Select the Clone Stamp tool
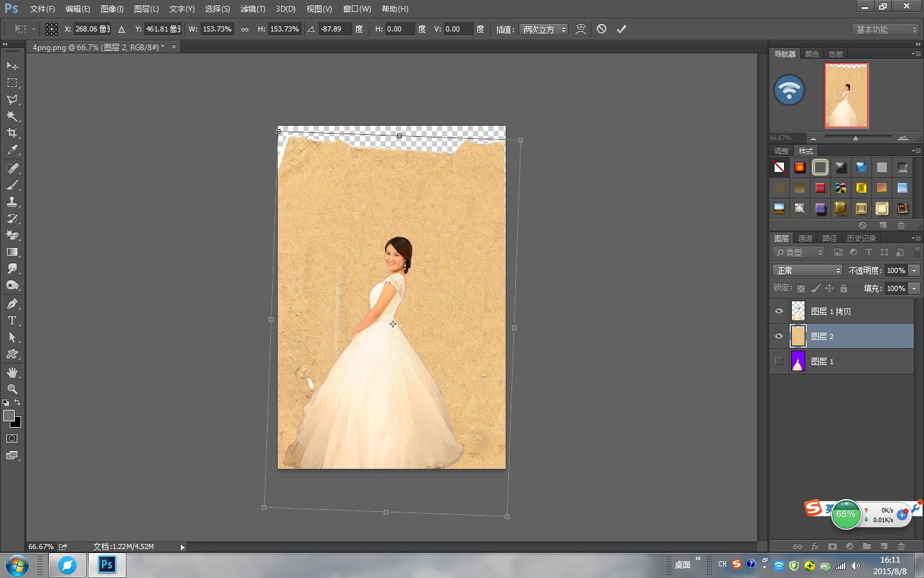 click(13, 202)
